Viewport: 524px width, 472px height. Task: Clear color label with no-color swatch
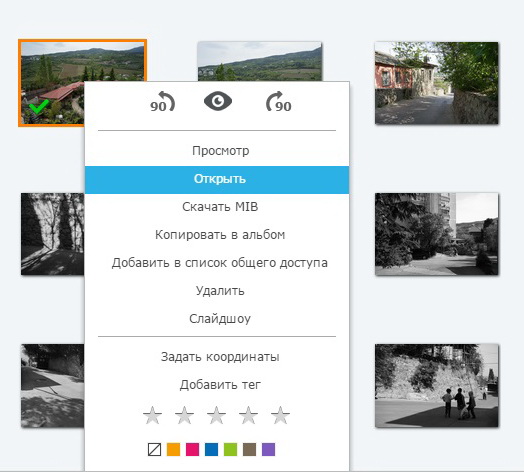(154, 450)
